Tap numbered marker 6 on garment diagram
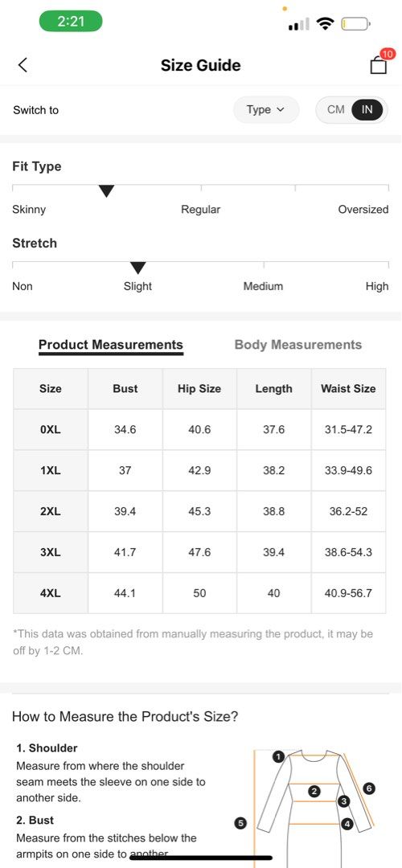402x868 pixels. tap(369, 788)
